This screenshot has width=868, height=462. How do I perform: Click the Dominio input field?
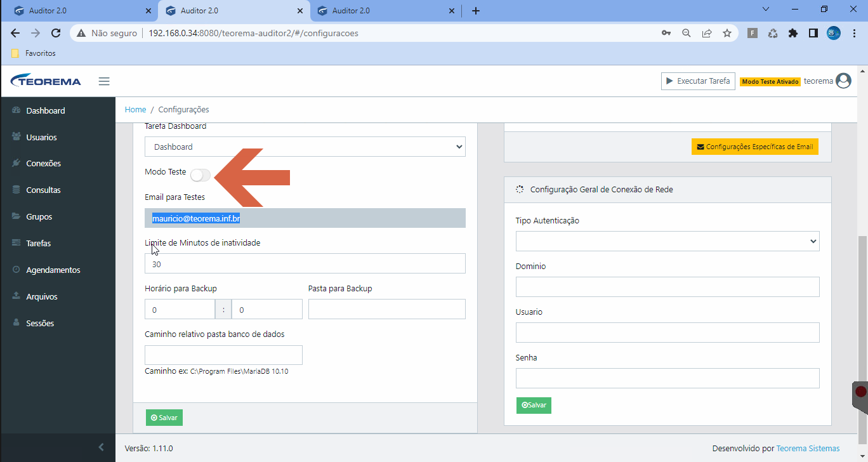coord(667,287)
